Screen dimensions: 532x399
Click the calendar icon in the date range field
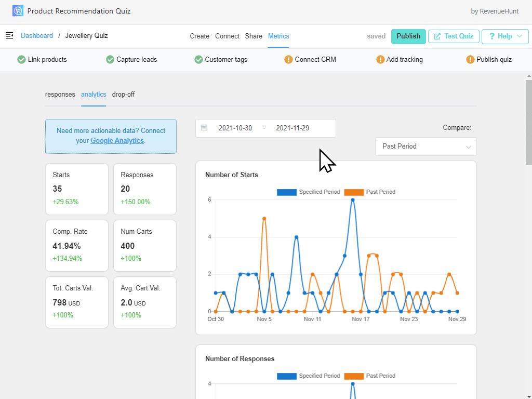pyautogui.click(x=204, y=128)
